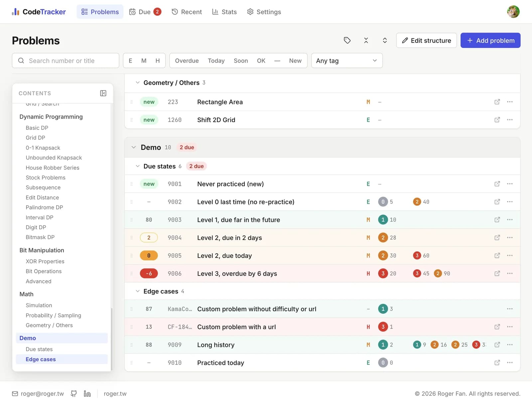Toggle the Overdue status filter
Image resolution: width=532 pixels, height=406 pixels.
tap(187, 61)
